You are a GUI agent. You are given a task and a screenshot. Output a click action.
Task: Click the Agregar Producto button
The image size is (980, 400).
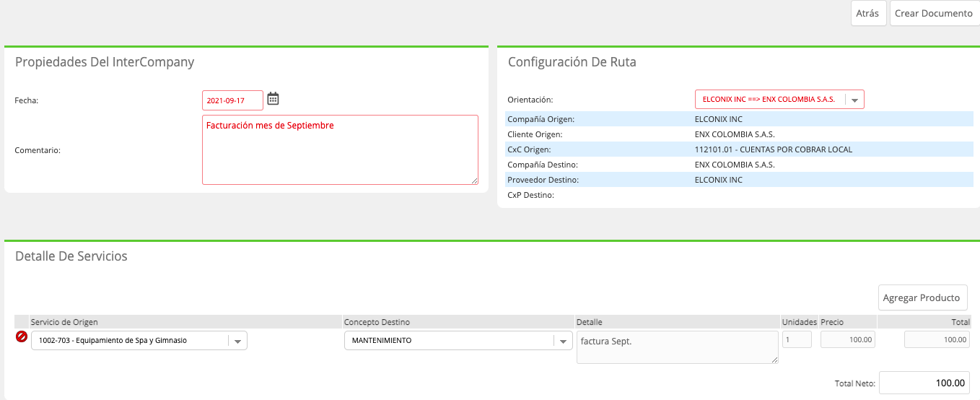pyautogui.click(x=922, y=297)
